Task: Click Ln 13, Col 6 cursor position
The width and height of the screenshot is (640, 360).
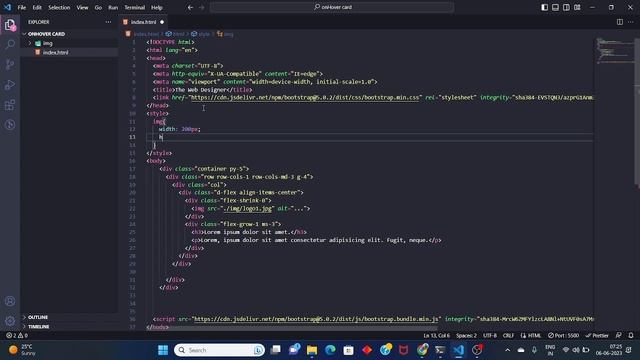Action: click(436, 336)
